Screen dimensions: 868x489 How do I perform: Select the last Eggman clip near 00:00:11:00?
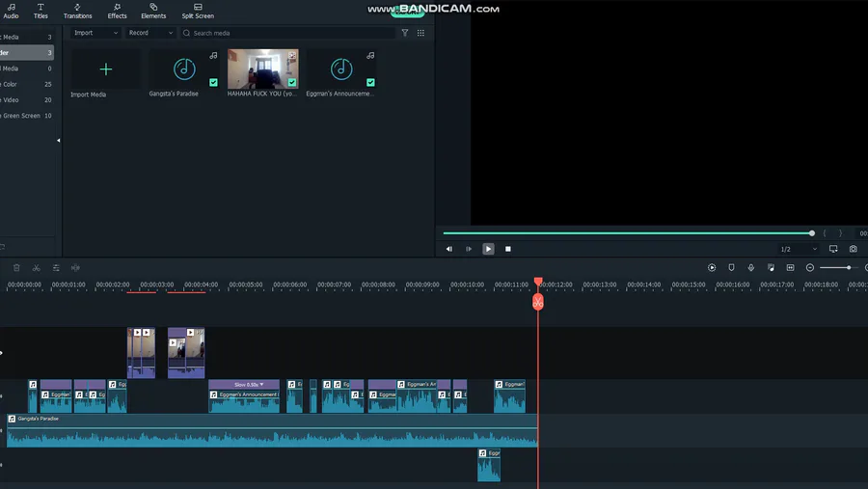509,396
